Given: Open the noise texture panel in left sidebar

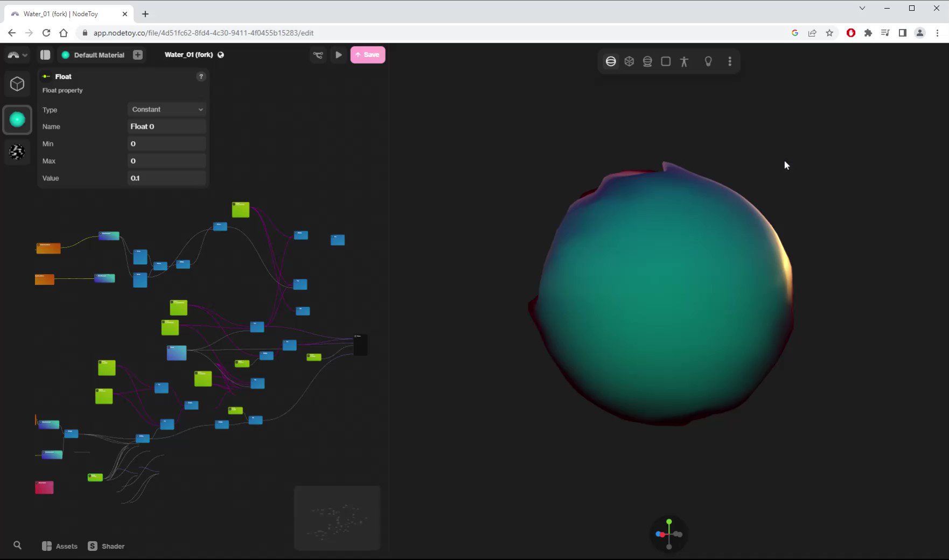Looking at the screenshot, I should (17, 152).
